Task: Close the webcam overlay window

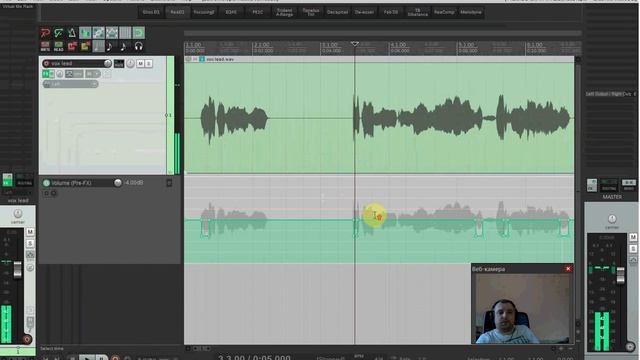Action: 568,269
